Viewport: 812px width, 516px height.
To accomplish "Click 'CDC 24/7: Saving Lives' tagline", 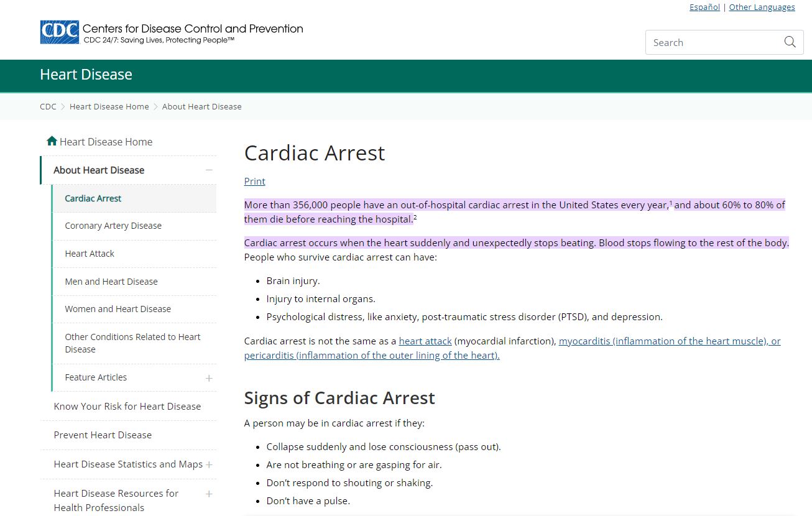I will click(x=159, y=40).
